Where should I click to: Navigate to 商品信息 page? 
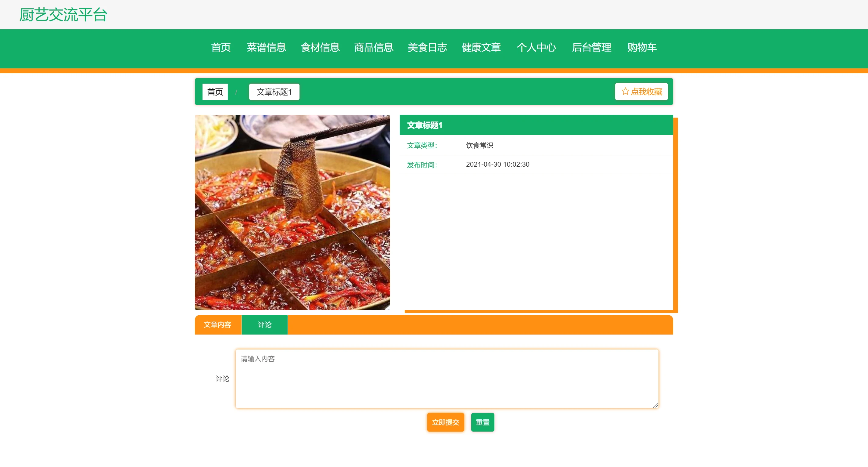[x=374, y=48]
